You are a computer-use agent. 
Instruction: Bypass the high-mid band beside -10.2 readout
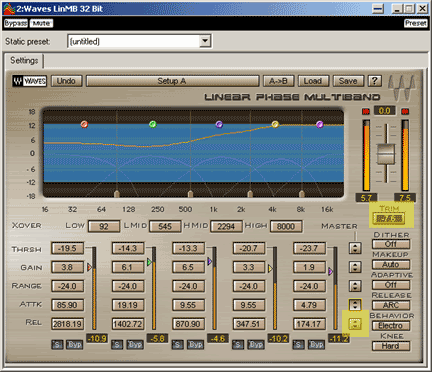(256, 344)
